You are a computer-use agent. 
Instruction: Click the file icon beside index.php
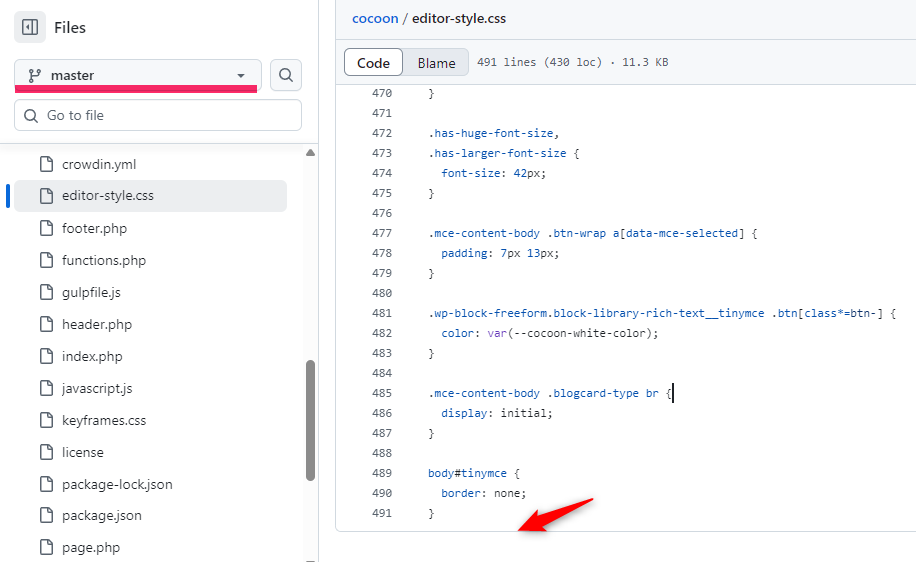46,356
